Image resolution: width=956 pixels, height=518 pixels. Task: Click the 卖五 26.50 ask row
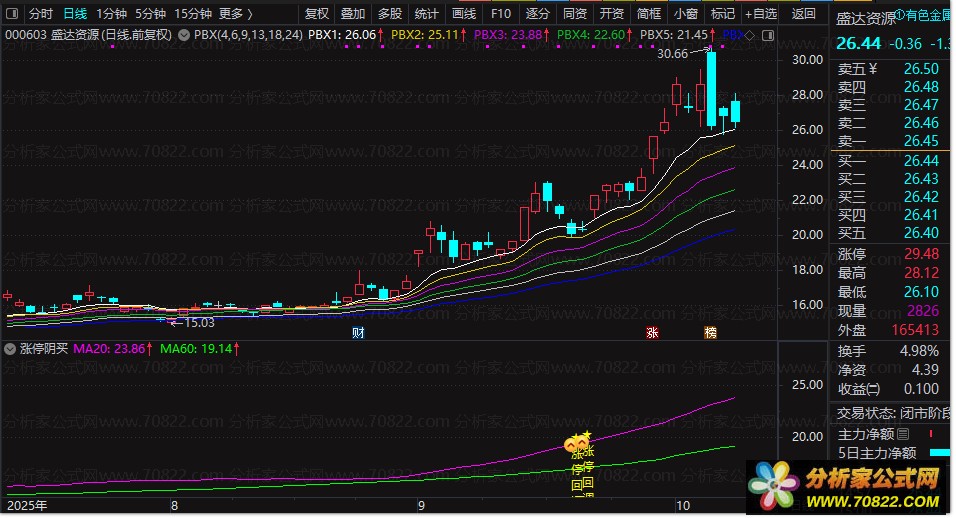889,69
